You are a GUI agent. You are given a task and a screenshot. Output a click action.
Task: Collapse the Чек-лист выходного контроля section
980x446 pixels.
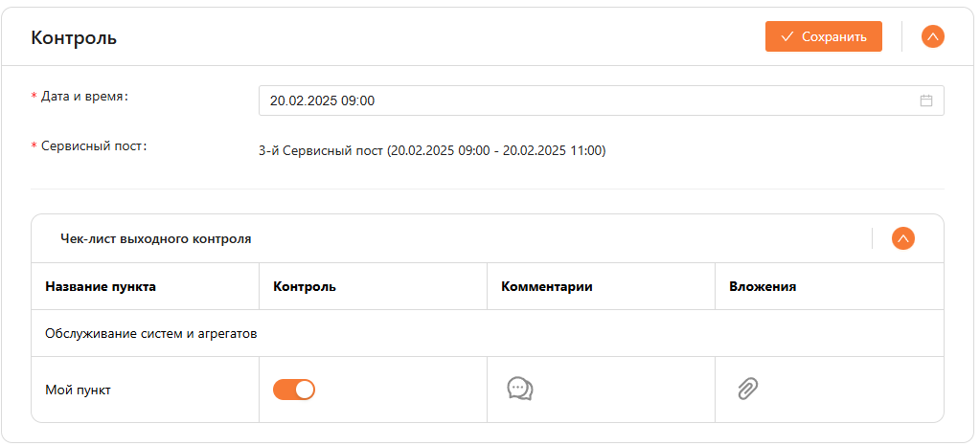pos(902,238)
